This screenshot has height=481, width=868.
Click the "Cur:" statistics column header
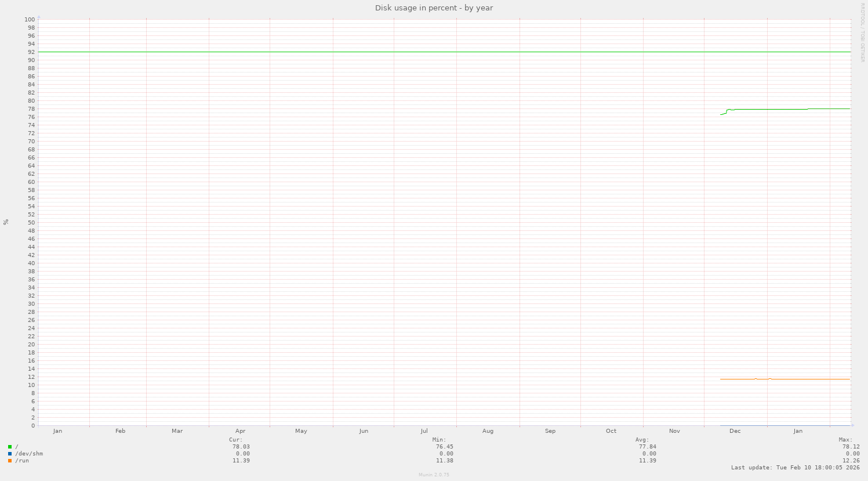click(x=234, y=439)
